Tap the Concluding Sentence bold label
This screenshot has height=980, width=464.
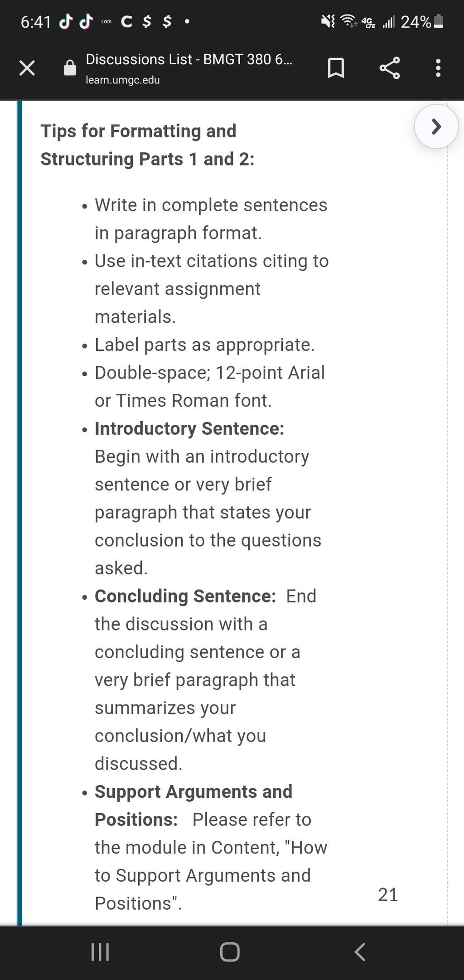pyautogui.click(x=185, y=596)
